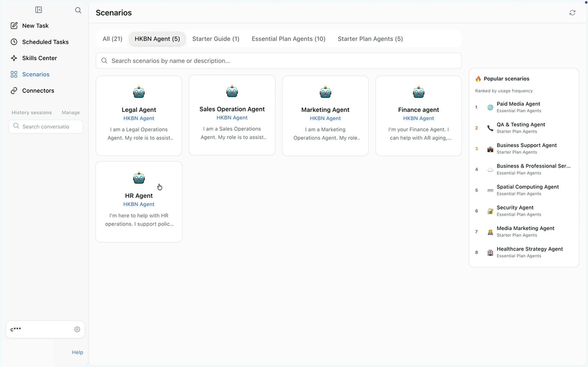The height and width of the screenshot is (367, 588).
Task: Click the Paid Media Agent globe icon
Action: (490, 107)
